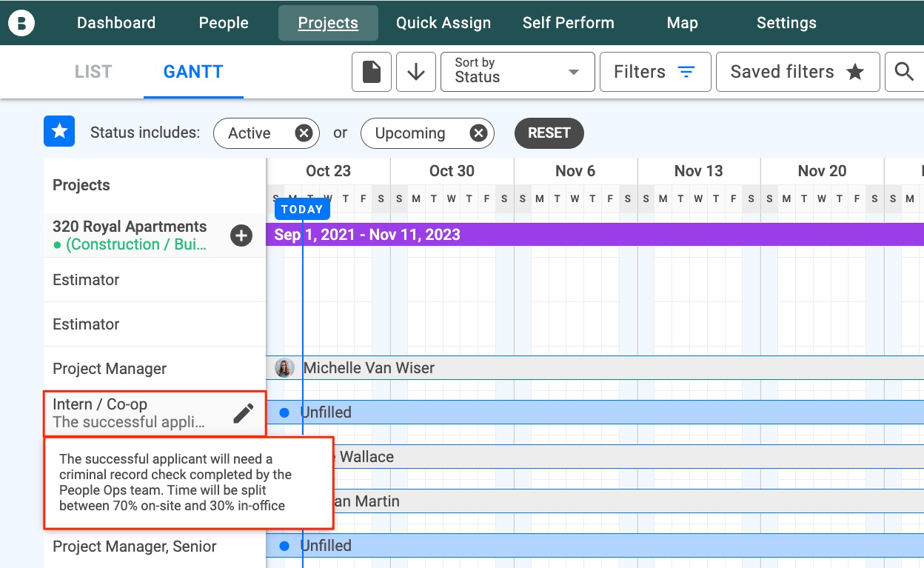This screenshot has height=568, width=924.
Task: Reset the status filters
Action: (x=549, y=133)
